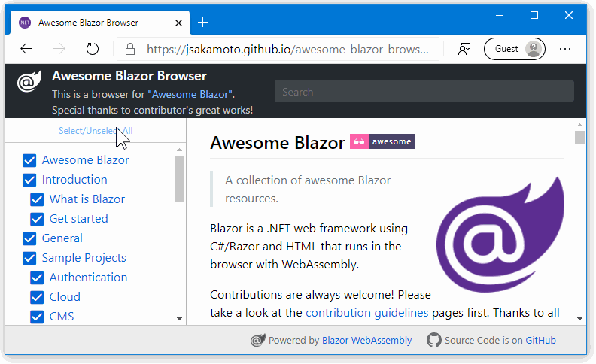Click the content pane scroll down arrow
The image size is (596, 364).
[579, 319]
